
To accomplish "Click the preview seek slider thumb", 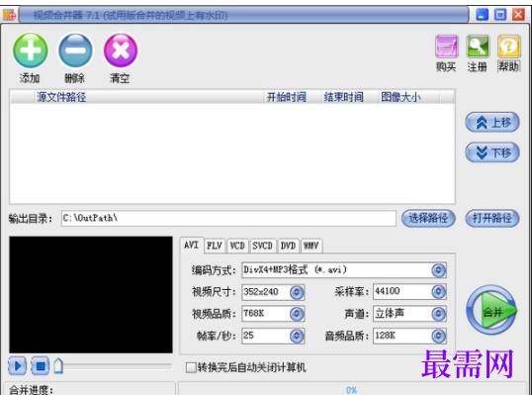I will coord(58,365).
